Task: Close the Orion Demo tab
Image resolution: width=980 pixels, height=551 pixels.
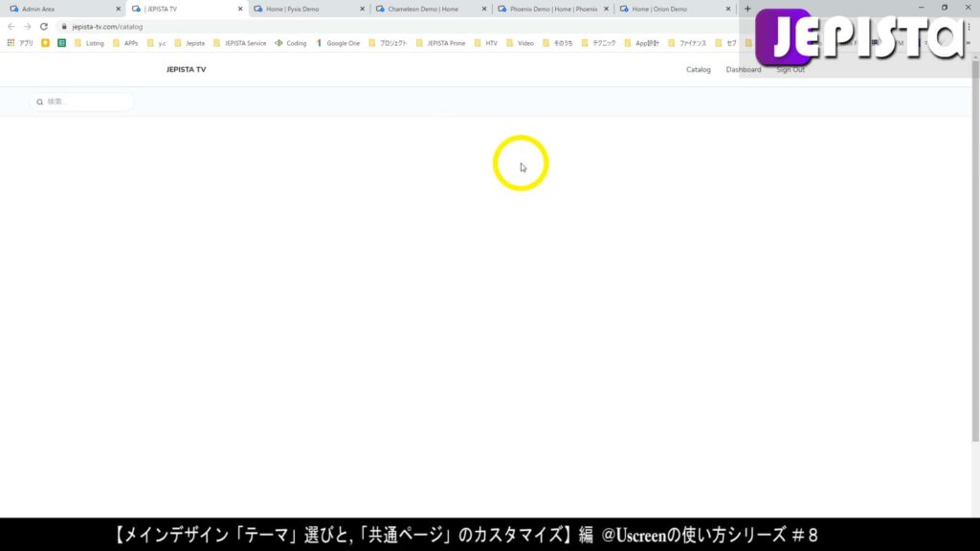Action: 727,9
